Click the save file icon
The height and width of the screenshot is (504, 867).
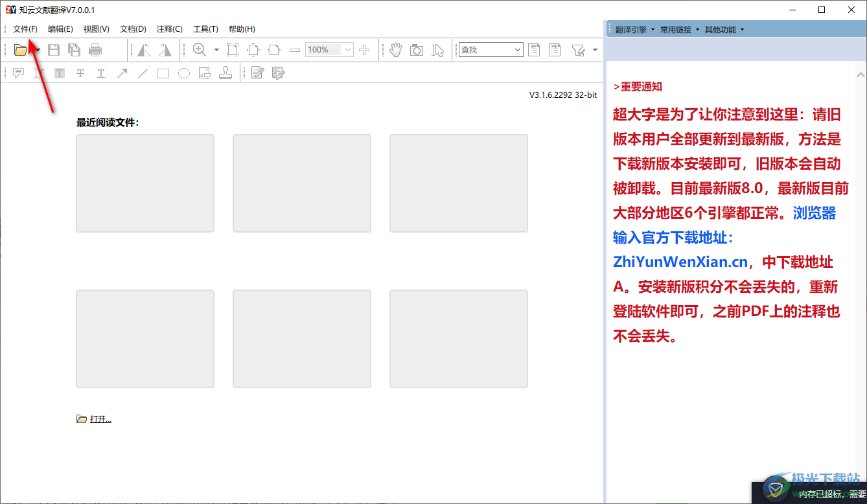pyautogui.click(x=54, y=50)
